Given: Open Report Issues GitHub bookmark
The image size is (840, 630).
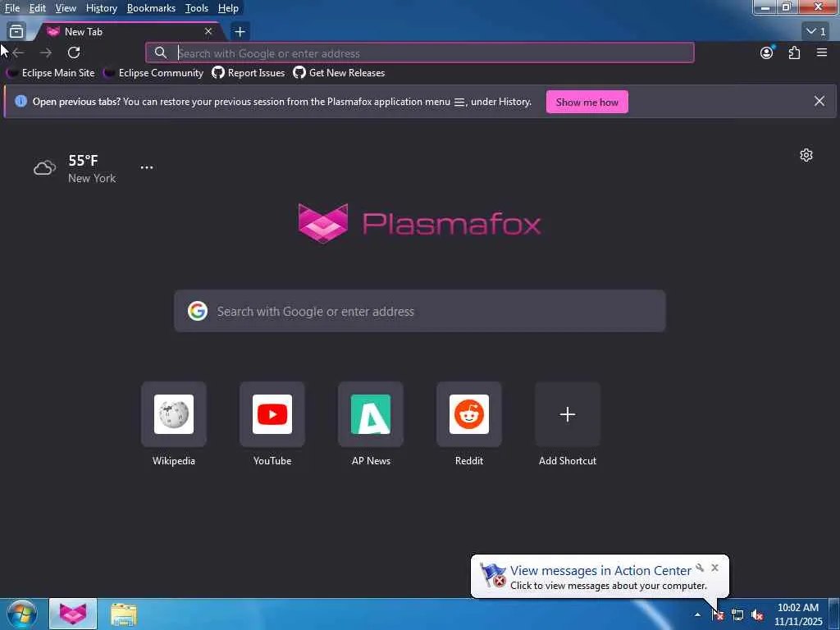Looking at the screenshot, I should pyautogui.click(x=249, y=73).
